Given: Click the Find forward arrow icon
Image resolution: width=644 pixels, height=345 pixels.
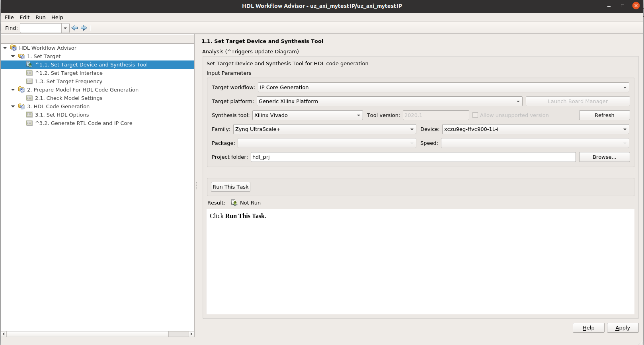Looking at the screenshot, I should click(x=84, y=28).
